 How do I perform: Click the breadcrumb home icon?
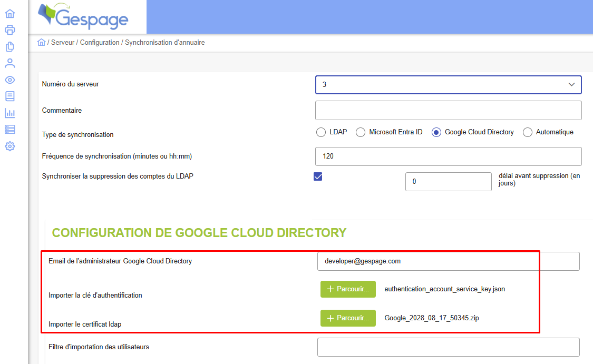pos(41,42)
